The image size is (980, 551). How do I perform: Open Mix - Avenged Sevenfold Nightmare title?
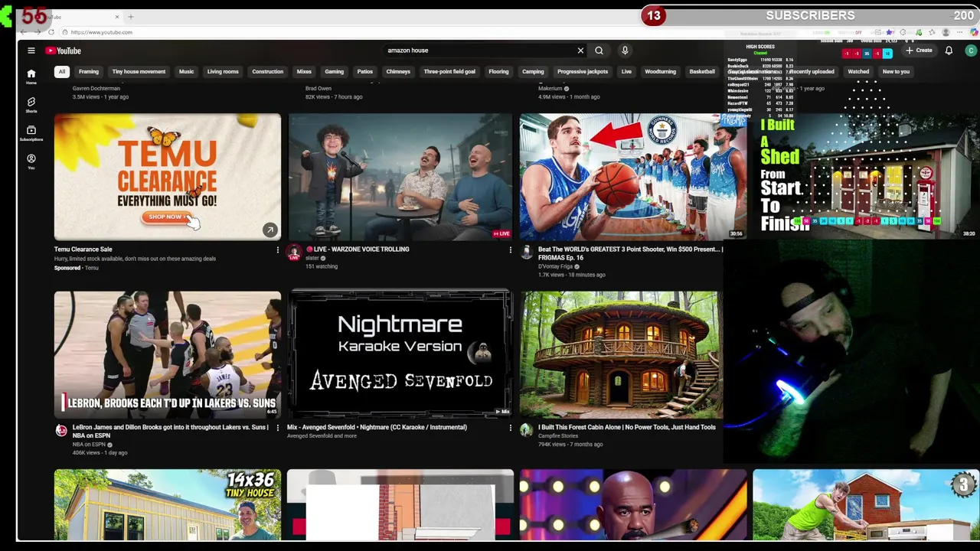click(377, 427)
